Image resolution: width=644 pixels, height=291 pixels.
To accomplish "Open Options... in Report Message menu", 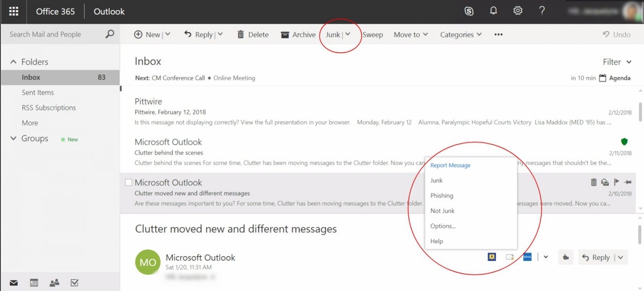I will (471, 226).
